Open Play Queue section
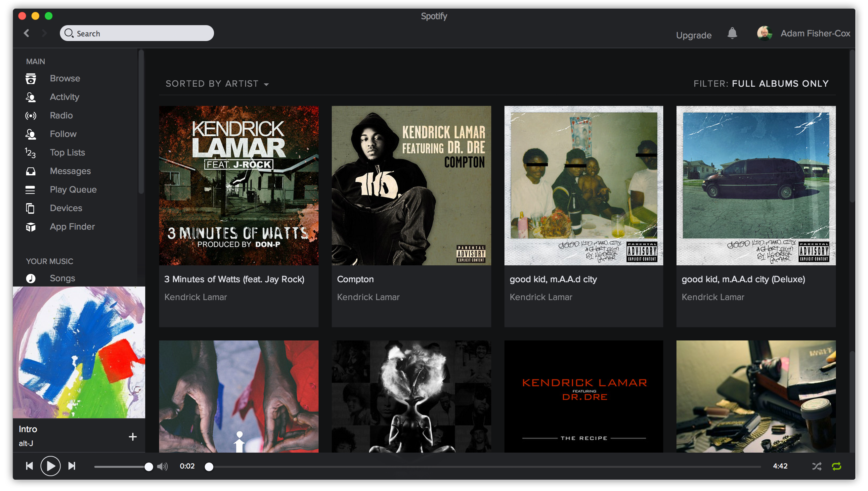868x491 pixels. point(73,190)
